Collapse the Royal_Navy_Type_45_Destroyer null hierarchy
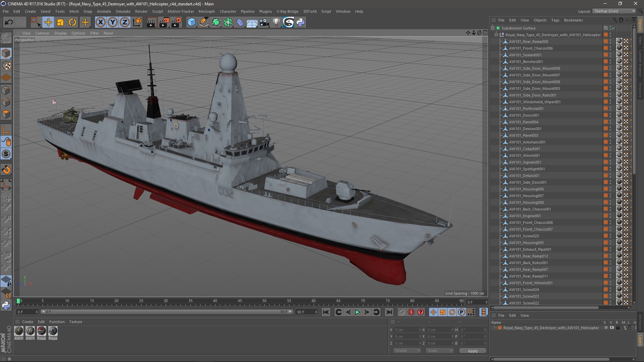The width and height of the screenshot is (644, 362). (x=496, y=35)
